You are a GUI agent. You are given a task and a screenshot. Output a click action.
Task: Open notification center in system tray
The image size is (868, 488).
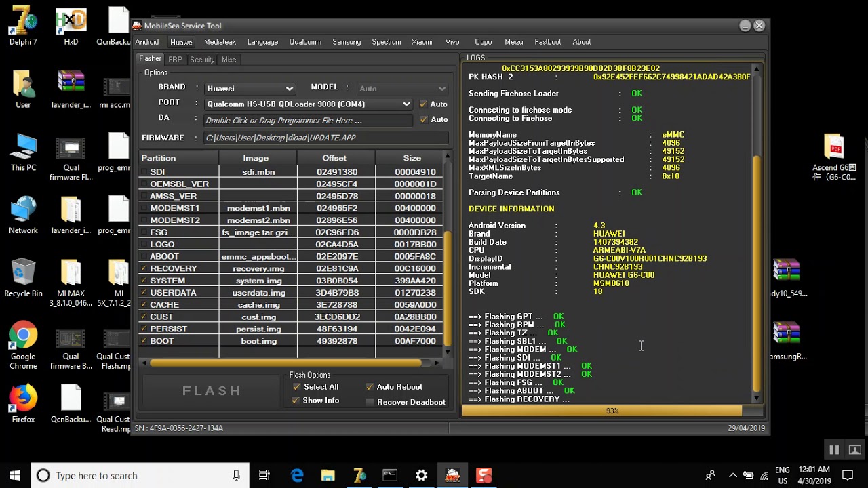point(848,476)
